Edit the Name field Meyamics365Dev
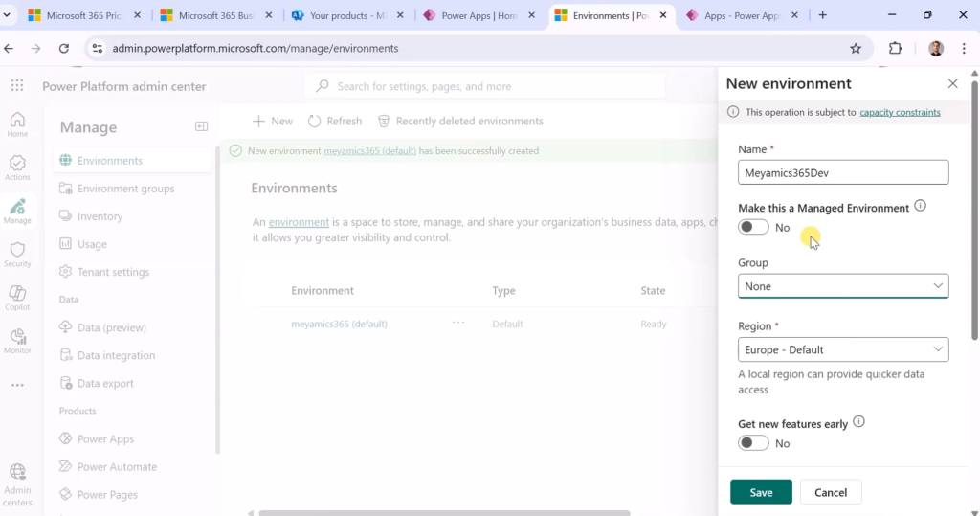The width and height of the screenshot is (980, 516). coord(843,172)
